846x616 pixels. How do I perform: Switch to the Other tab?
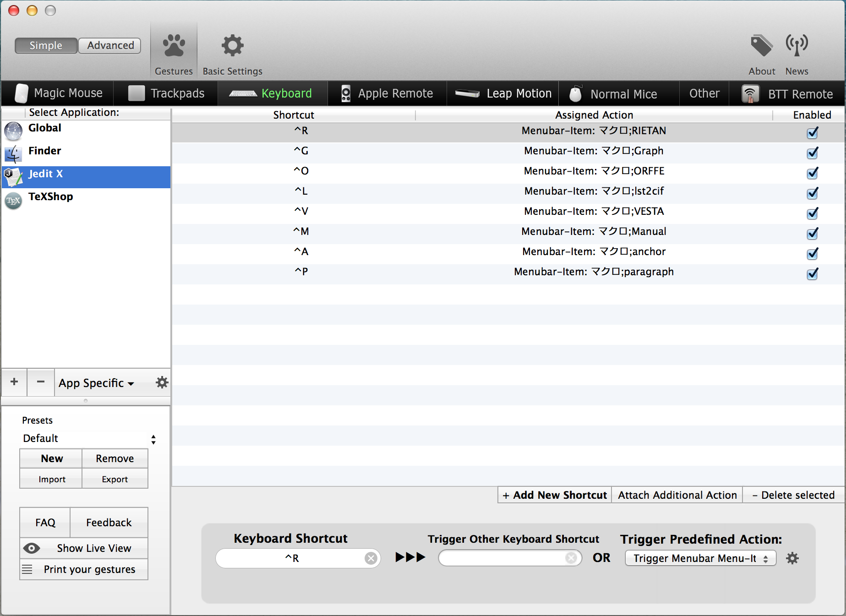(x=704, y=93)
